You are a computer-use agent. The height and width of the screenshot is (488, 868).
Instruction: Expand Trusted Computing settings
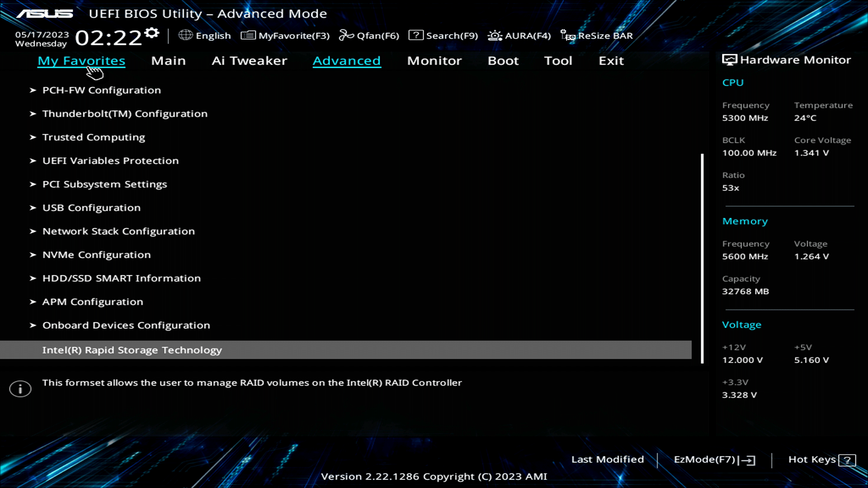(x=94, y=137)
